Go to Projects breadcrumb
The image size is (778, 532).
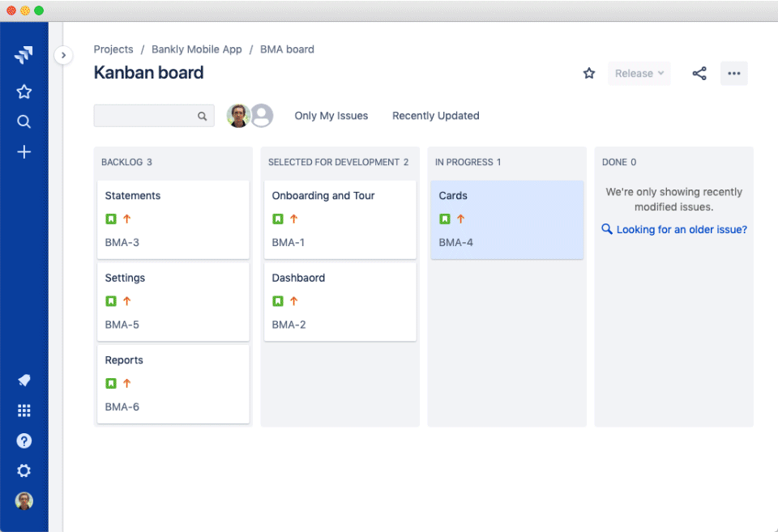pyautogui.click(x=113, y=49)
